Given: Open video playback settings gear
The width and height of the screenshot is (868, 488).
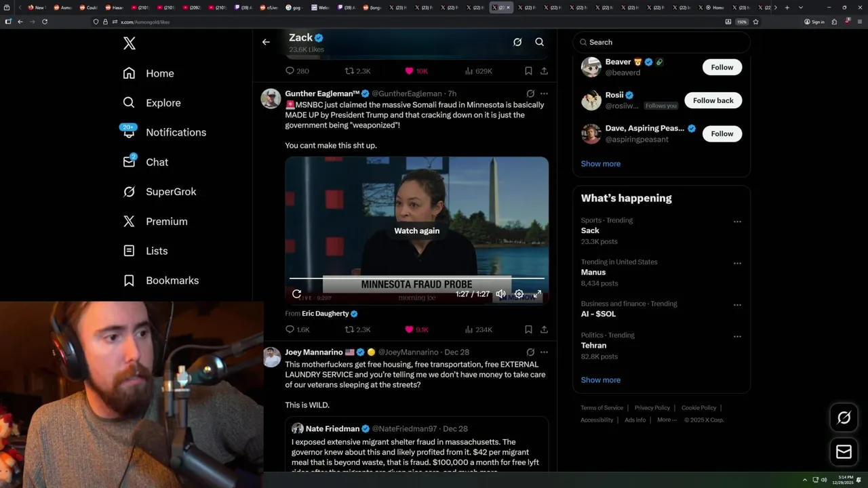Looking at the screenshot, I should tap(519, 294).
